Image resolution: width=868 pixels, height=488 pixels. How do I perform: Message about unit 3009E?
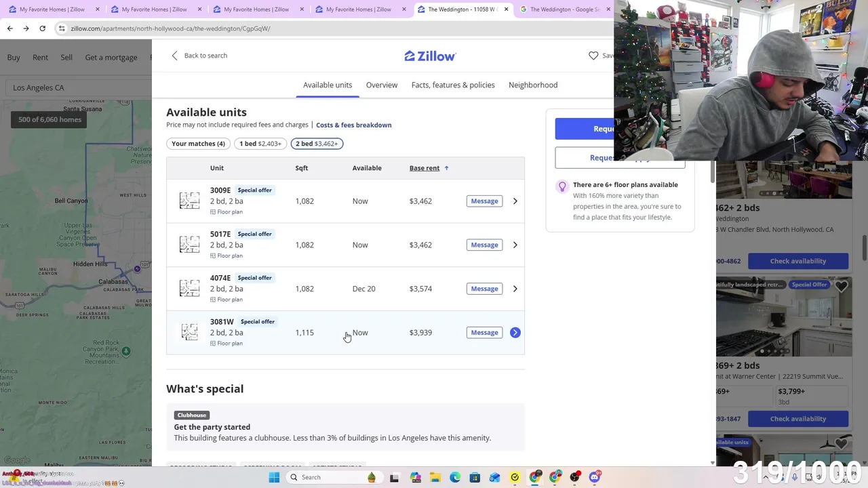[484, 201]
